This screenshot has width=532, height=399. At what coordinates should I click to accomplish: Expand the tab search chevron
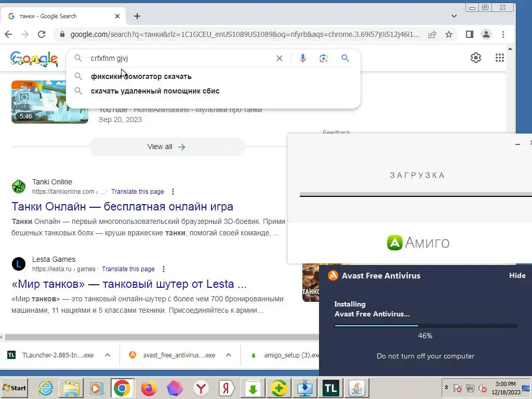454,16
